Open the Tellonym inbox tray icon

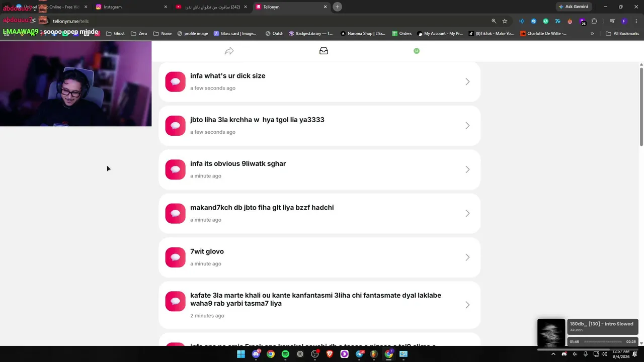tap(324, 51)
